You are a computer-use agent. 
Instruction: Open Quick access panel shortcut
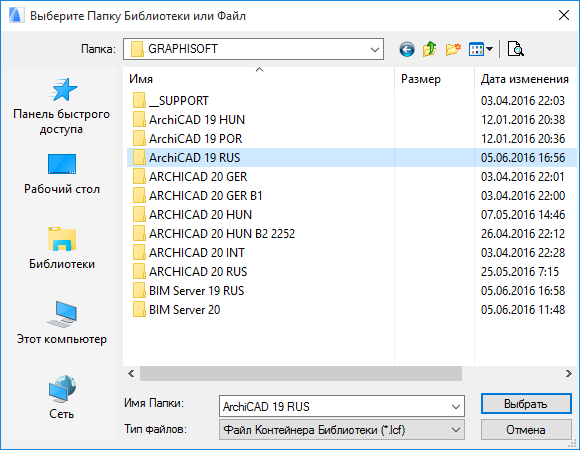pyautogui.click(x=62, y=106)
